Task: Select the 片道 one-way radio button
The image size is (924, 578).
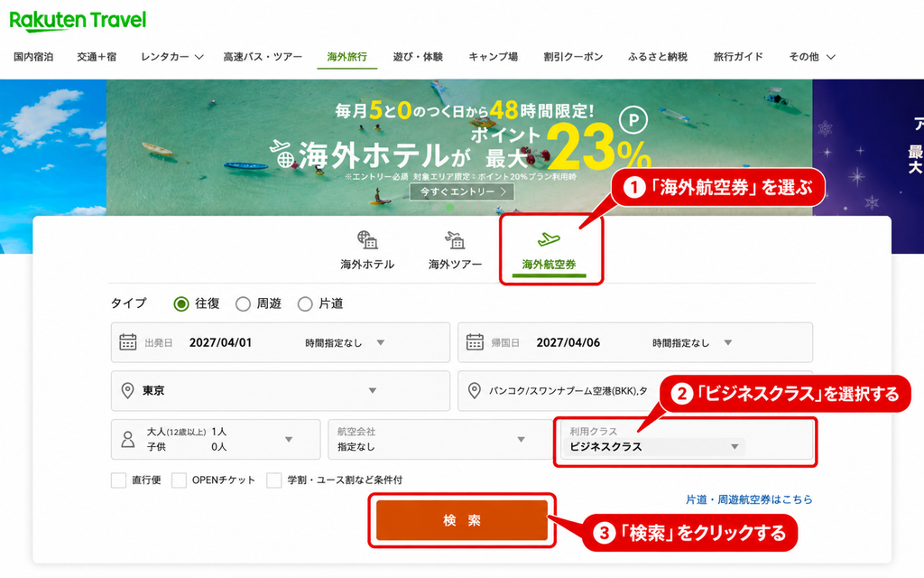Action: click(x=305, y=303)
